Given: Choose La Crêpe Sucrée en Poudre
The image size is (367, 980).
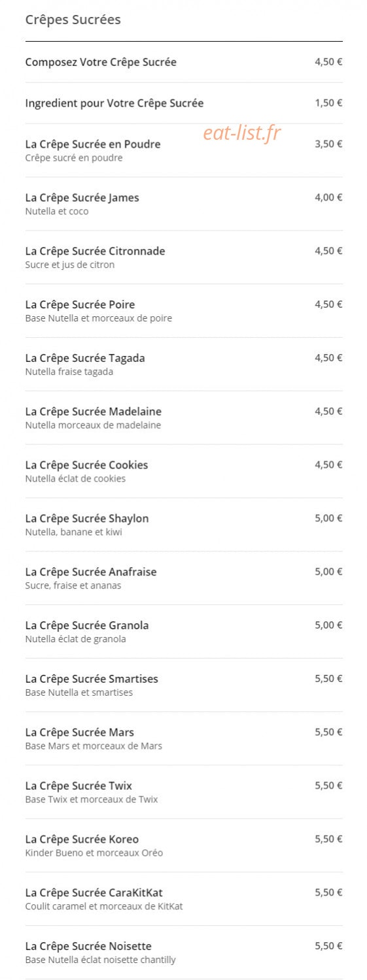Looking at the screenshot, I should pos(184,150).
